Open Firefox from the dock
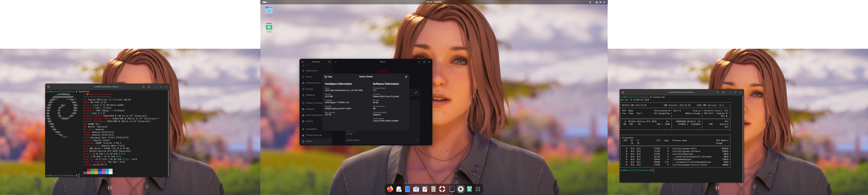This screenshot has width=868, height=195. (390, 189)
